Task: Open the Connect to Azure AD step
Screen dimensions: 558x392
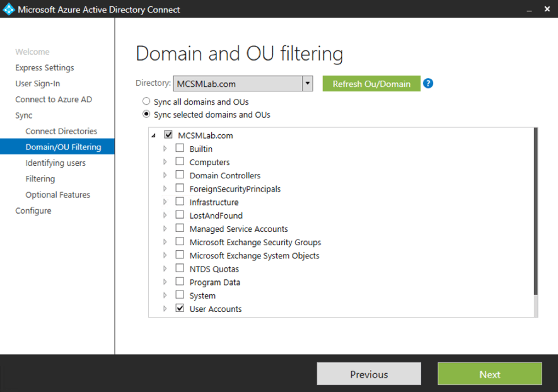Action: click(54, 100)
